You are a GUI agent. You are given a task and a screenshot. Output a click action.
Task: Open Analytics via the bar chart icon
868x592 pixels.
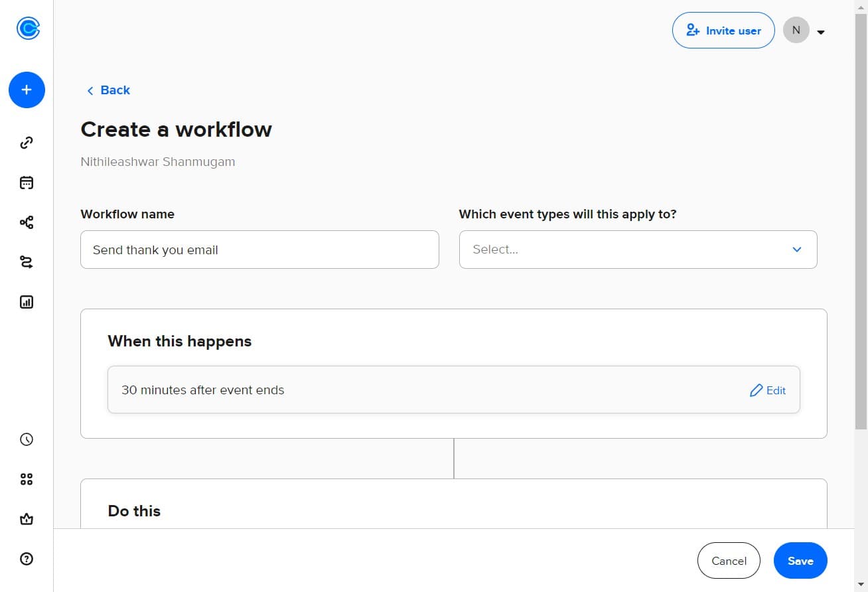pos(27,302)
